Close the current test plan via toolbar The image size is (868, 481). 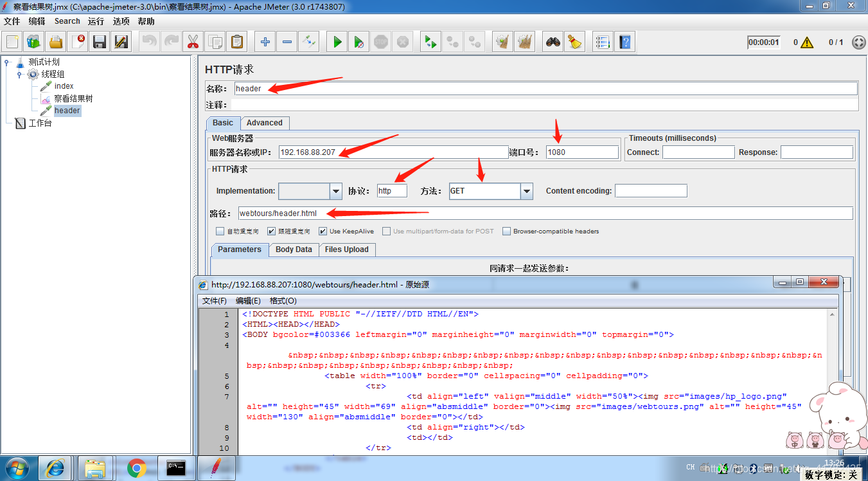[x=78, y=42]
